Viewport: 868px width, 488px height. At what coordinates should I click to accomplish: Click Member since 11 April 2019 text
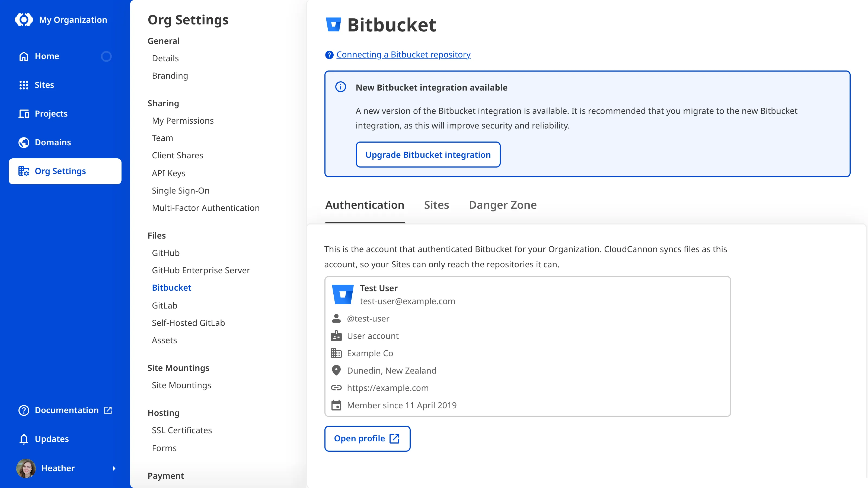pyautogui.click(x=402, y=405)
